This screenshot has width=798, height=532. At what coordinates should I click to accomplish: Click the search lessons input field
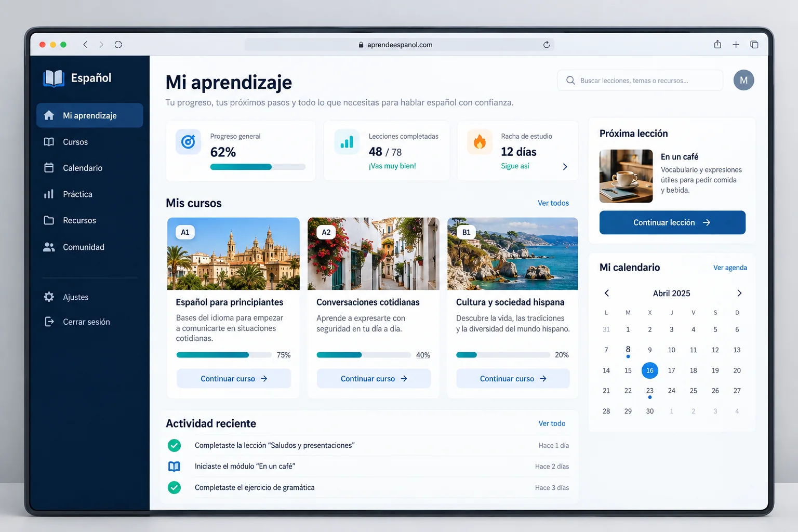[x=640, y=81]
